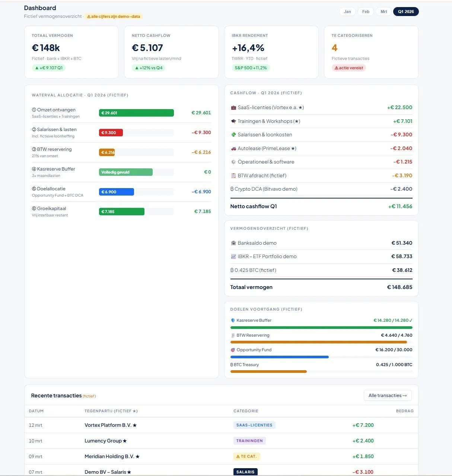Click the Netto cashflow Q1 +€ 11.456 amount

pyautogui.click(x=400, y=206)
